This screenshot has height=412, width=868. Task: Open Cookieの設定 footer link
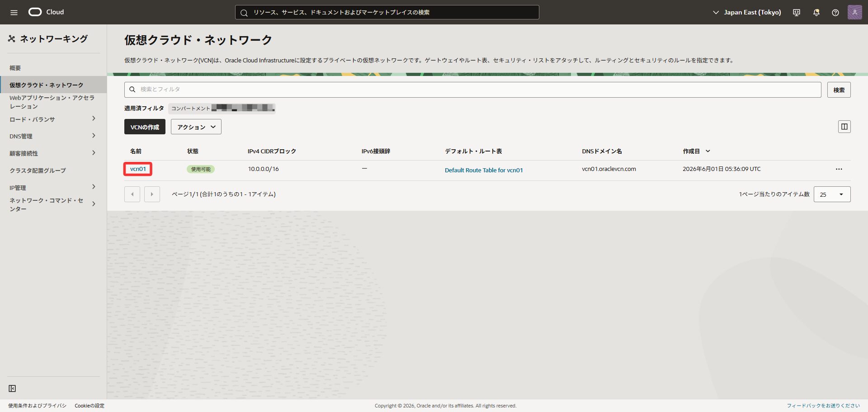click(90, 406)
